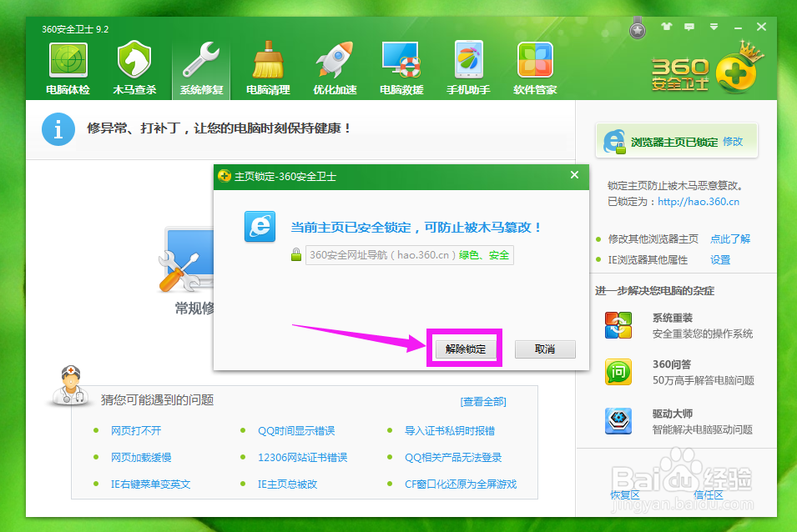Open 网页打不开 problem link

(x=136, y=430)
